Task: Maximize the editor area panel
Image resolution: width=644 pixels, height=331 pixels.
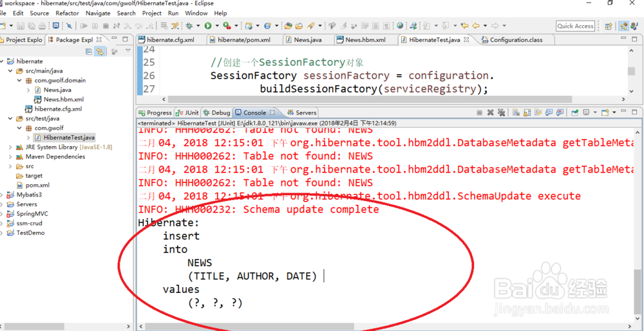Action: pos(634,39)
